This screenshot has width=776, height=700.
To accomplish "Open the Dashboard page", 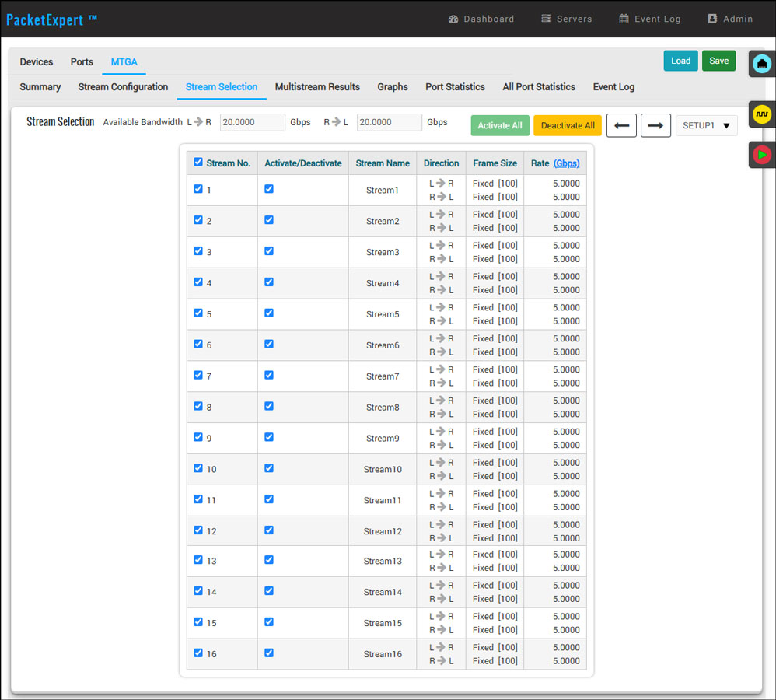I will click(481, 19).
